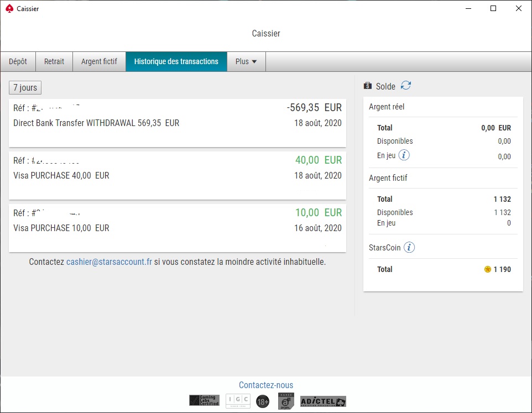
Task: Select the Argent fictif tab
Action: coord(99,62)
